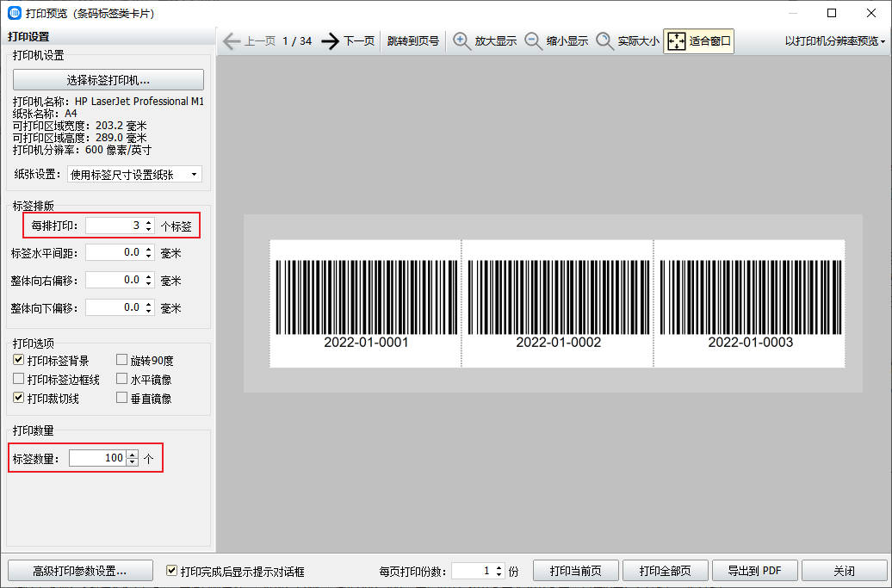Increase overall right offset value
The image size is (892, 588).
pos(148,276)
